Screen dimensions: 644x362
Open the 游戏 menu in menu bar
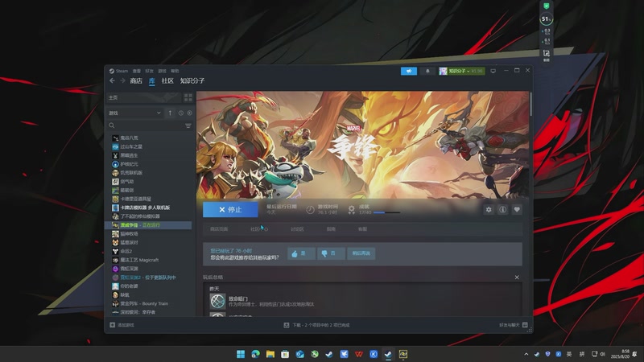coord(163,71)
